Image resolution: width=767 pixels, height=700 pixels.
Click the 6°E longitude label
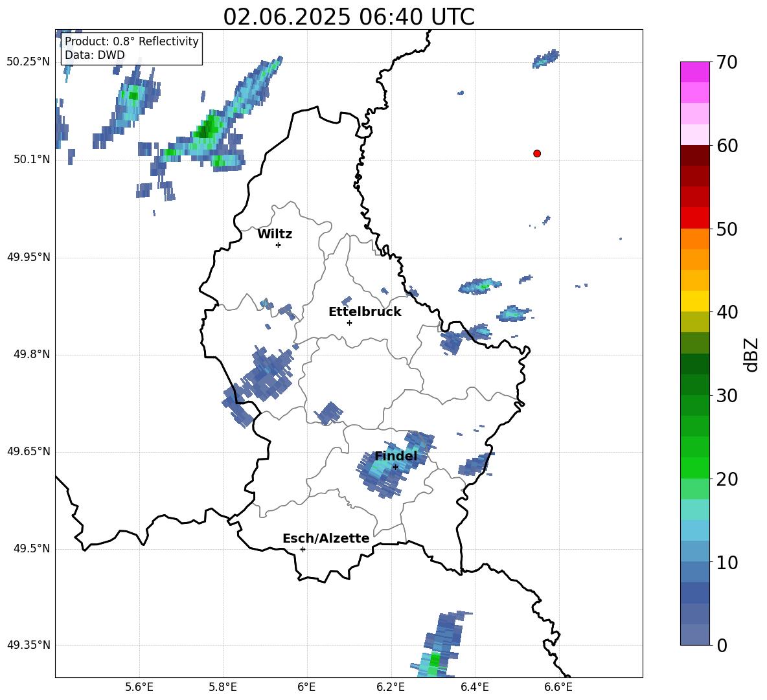[306, 687]
